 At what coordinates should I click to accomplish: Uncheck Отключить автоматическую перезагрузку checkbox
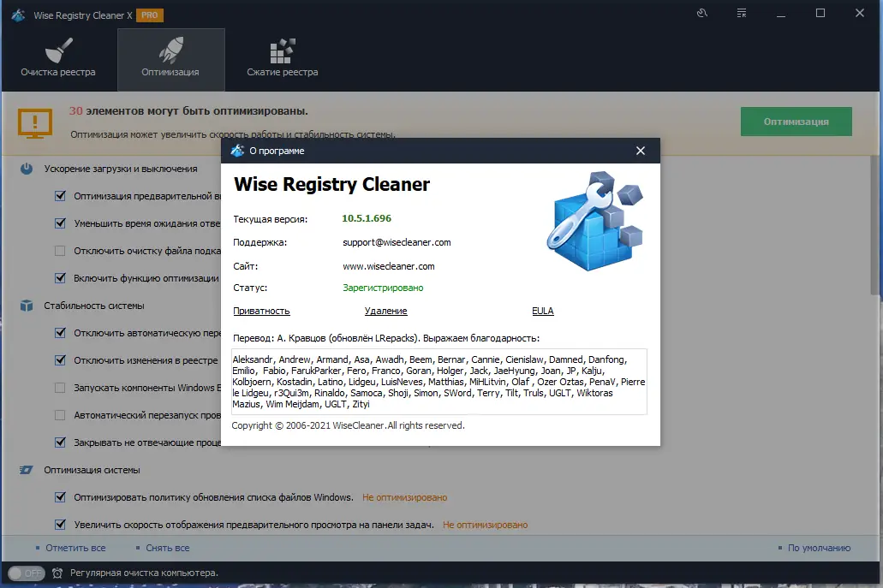point(60,333)
